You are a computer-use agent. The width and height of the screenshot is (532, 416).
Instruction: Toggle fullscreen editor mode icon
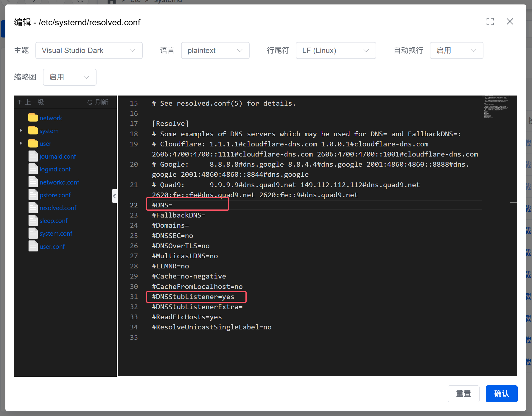pyautogui.click(x=490, y=22)
